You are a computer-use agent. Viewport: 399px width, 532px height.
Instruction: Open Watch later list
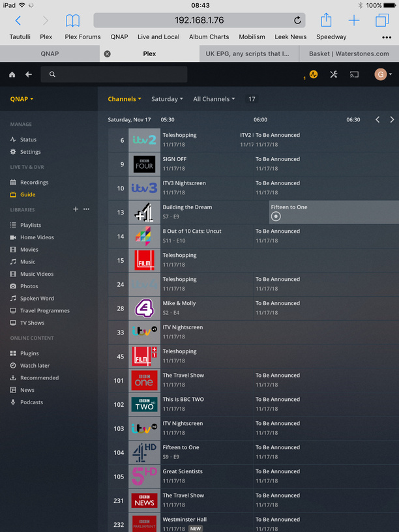pos(30,365)
